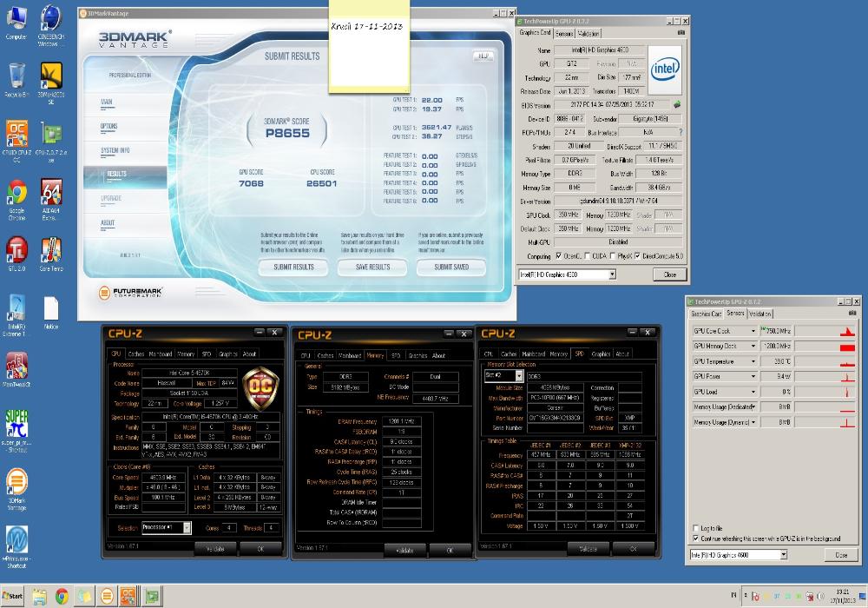This screenshot has width=868, height=608.
Task: Click the Help button in 3DMark Vantage
Action: click(x=483, y=56)
